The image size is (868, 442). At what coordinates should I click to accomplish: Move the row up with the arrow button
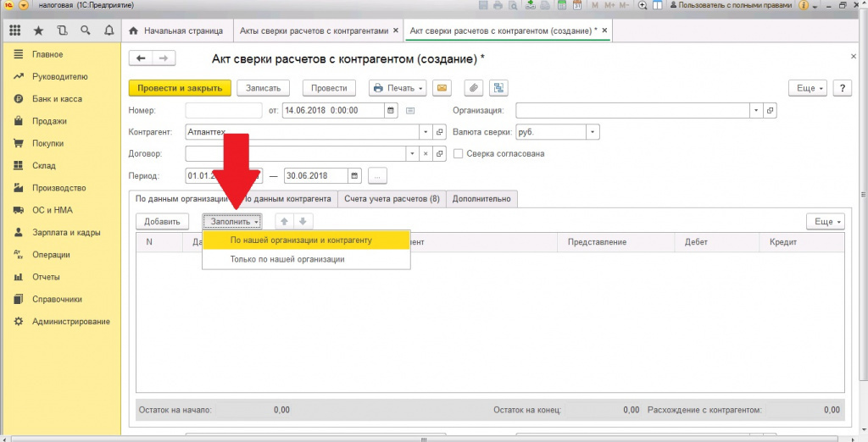click(285, 221)
